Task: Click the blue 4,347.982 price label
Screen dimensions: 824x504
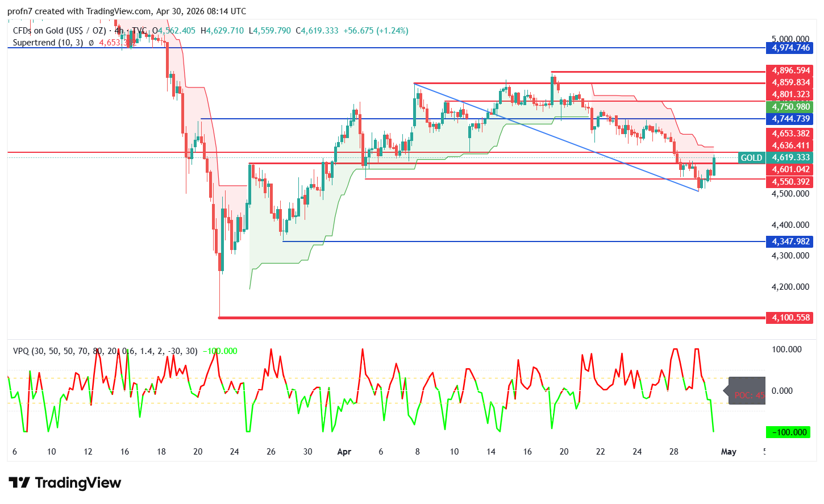Action: [790, 241]
